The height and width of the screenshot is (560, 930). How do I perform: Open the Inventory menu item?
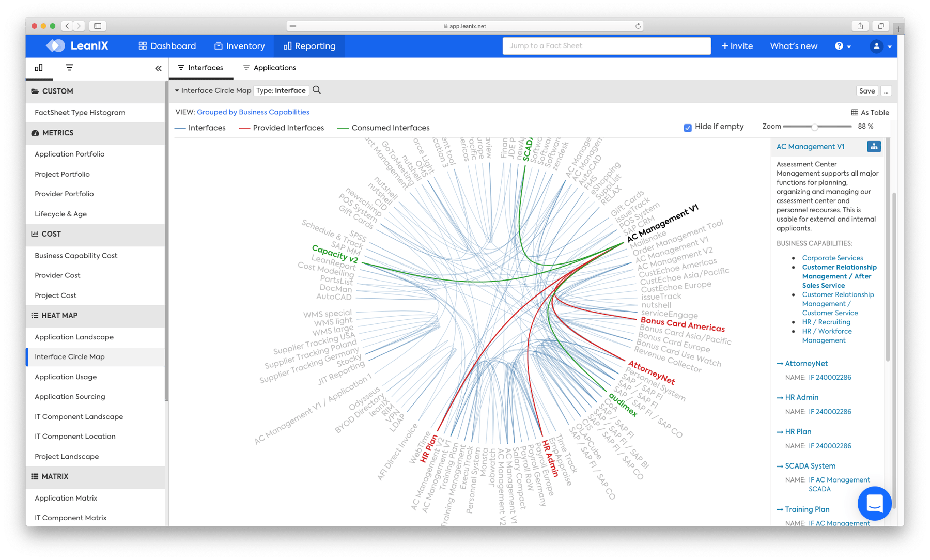pos(239,46)
